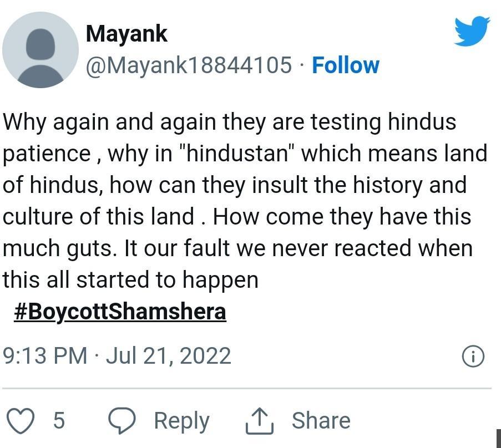Viewport: 501px width, 448px height.
Task: Open the @Mayank18844105 handle
Action: click(189, 65)
